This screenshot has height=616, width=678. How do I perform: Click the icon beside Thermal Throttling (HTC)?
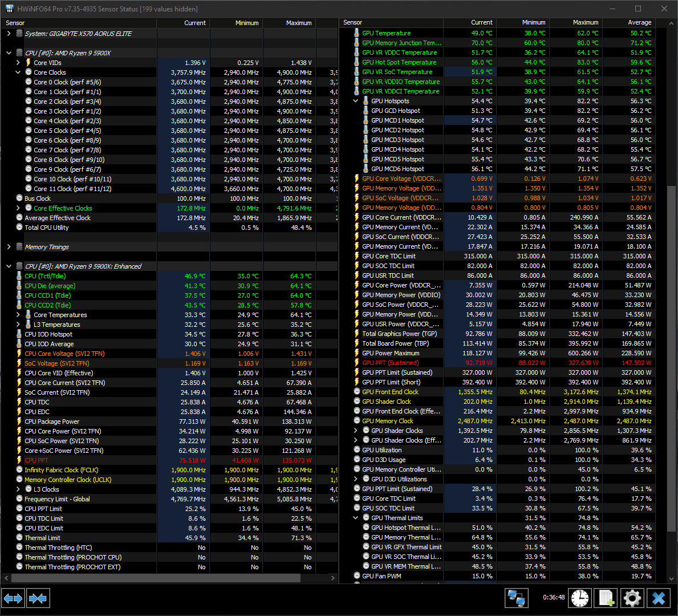[x=19, y=547]
